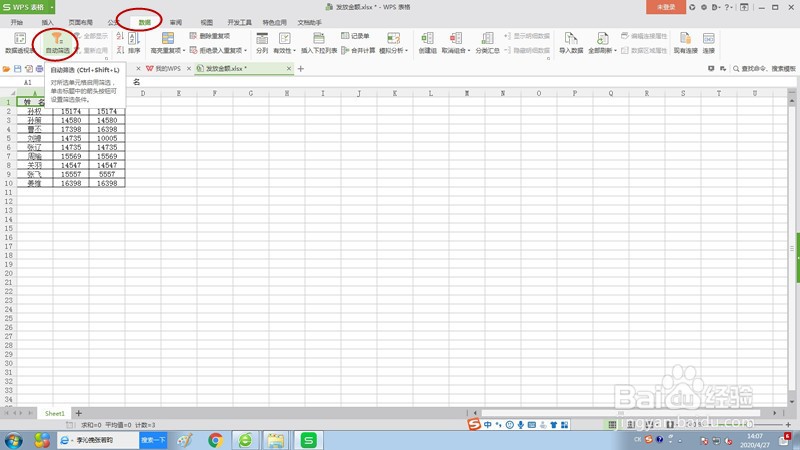Open the 开发工具 ribbon tab
The height and width of the screenshot is (450, 800).
click(239, 22)
